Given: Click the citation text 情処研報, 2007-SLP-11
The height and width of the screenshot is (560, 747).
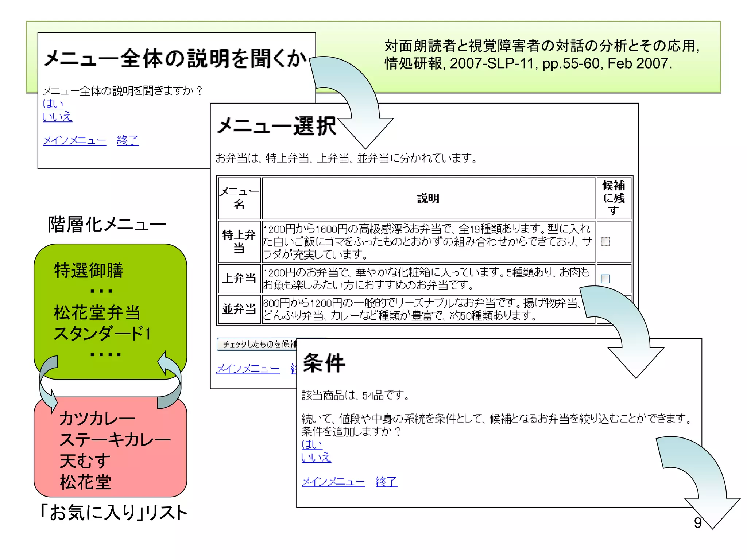Looking at the screenshot, I should 528,63.
